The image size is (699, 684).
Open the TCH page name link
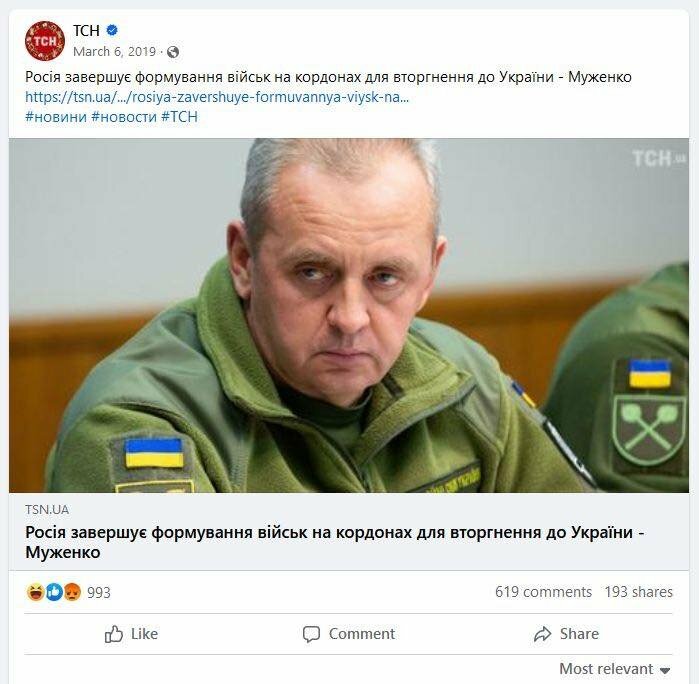coord(86,30)
